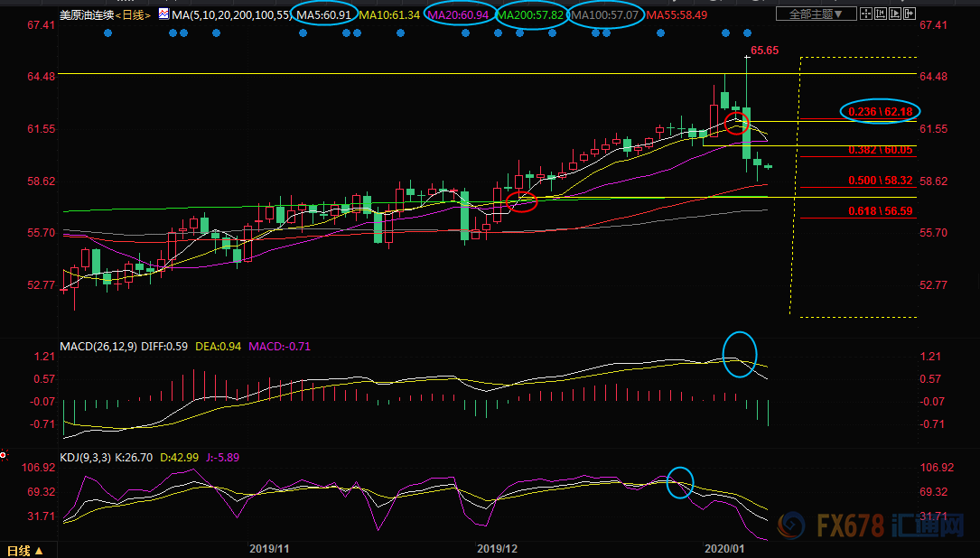This screenshot has width=980, height=558.
Task: Click the jump-to-start axis icon in top toolbar
Action: click(881, 14)
